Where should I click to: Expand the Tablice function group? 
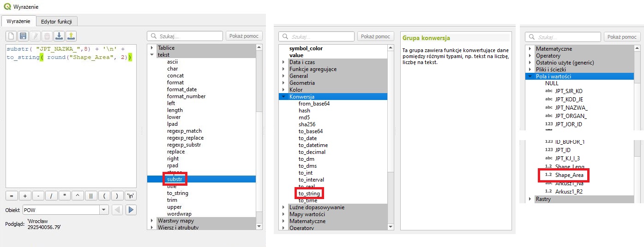(151, 48)
